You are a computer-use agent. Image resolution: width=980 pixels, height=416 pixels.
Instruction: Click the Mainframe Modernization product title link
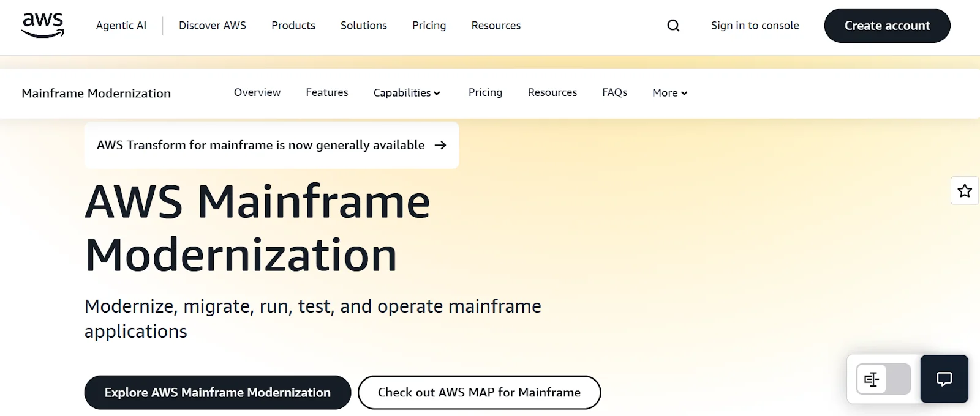click(x=96, y=93)
